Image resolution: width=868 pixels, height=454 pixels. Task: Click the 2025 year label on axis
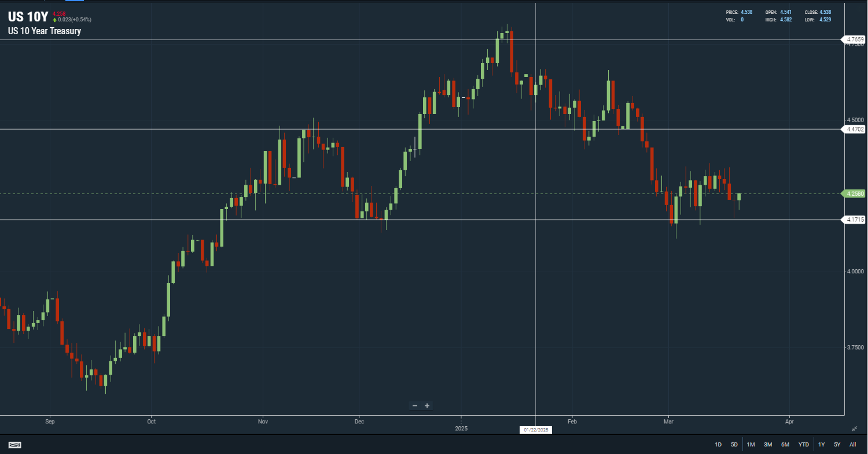461,429
